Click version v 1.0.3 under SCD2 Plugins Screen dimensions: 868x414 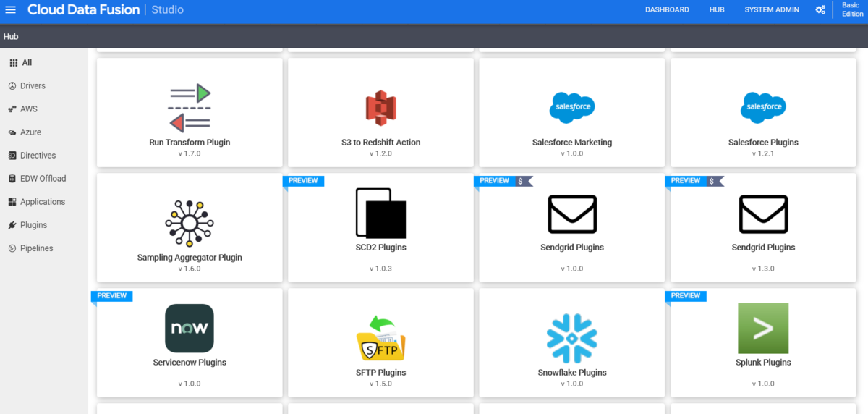click(380, 269)
